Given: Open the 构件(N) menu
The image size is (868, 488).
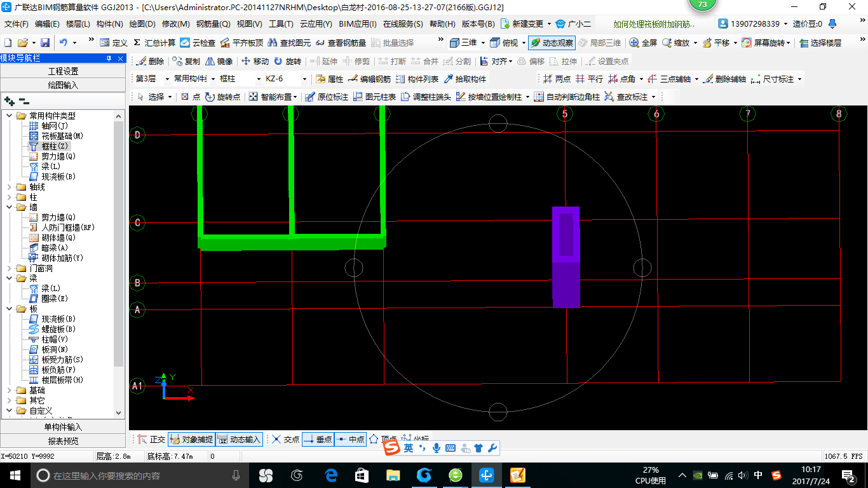Looking at the screenshot, I should click(x=110, y=24).
